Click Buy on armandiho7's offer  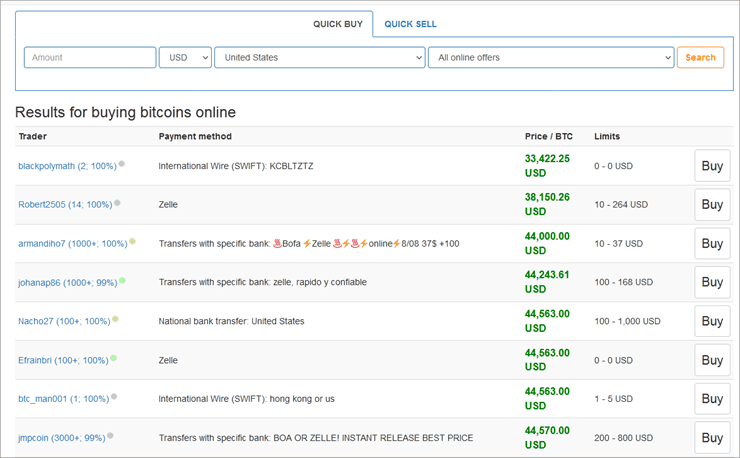pos(711,243)
